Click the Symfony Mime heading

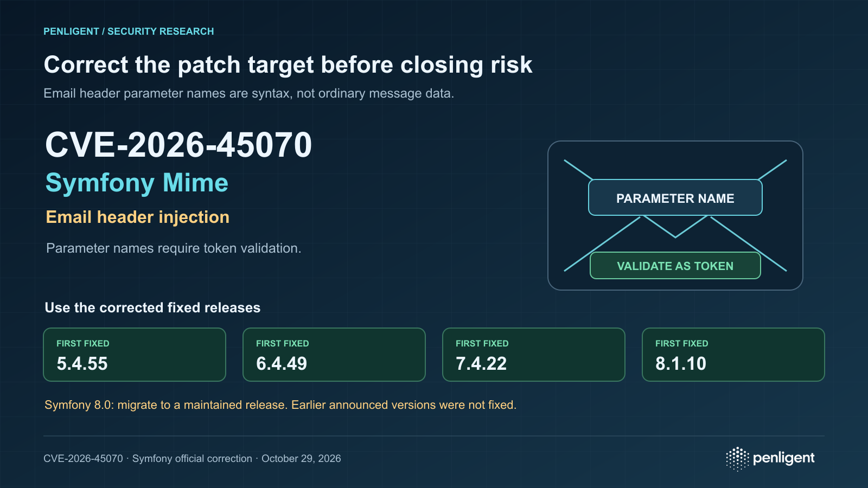[x=137, y=183]
